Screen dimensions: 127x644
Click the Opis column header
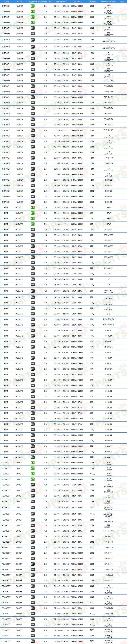[122, 2]
